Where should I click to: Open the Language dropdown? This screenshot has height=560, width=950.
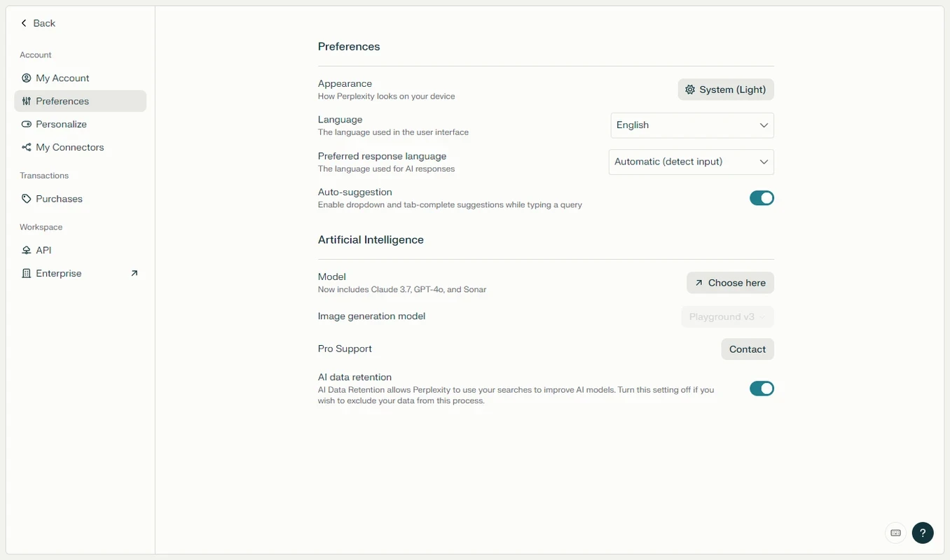click(x=692, y=125)
